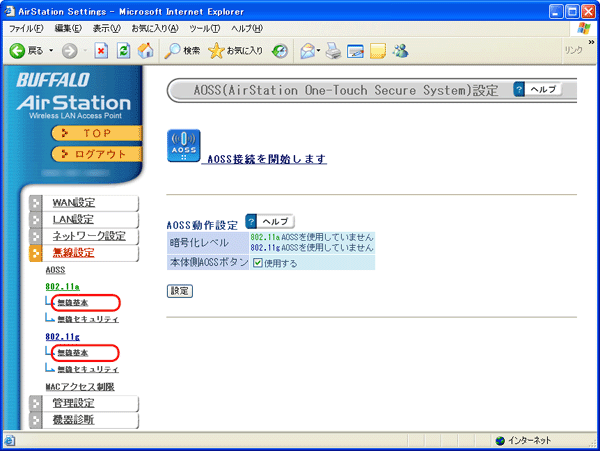Click the Refresh page icon
600x451 pixels.
pyautogui.click(x=123, y=50)
